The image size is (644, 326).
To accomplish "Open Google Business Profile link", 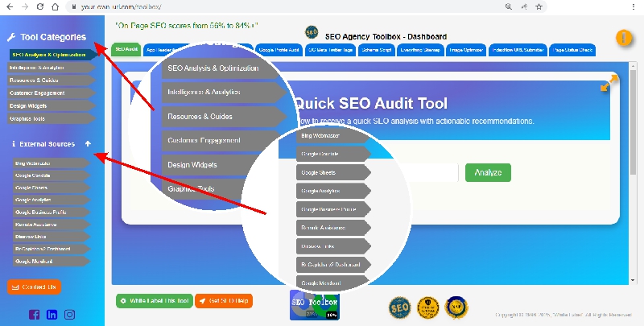I will tap(52, 213).
